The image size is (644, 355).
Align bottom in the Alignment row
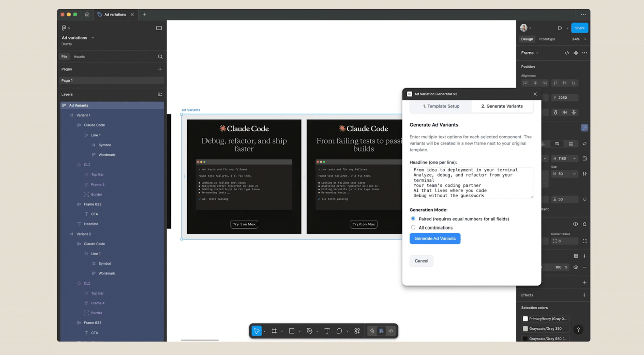click(x=574, y=83)
